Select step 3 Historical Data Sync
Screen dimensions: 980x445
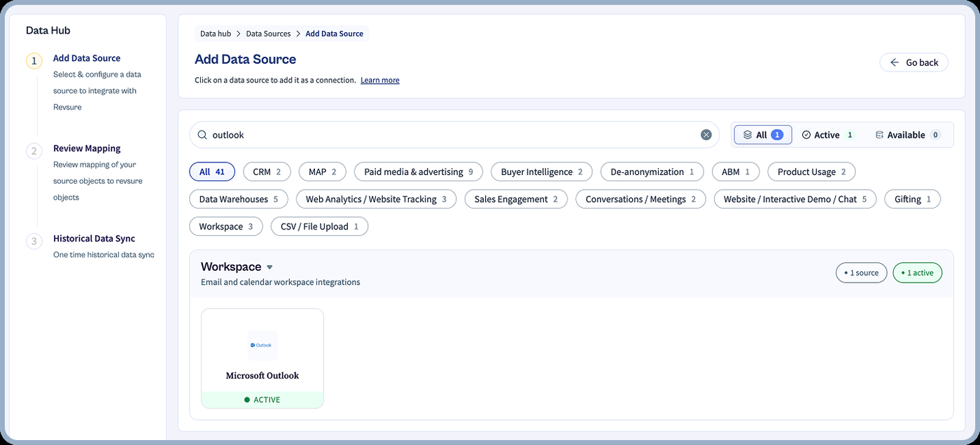94,239
